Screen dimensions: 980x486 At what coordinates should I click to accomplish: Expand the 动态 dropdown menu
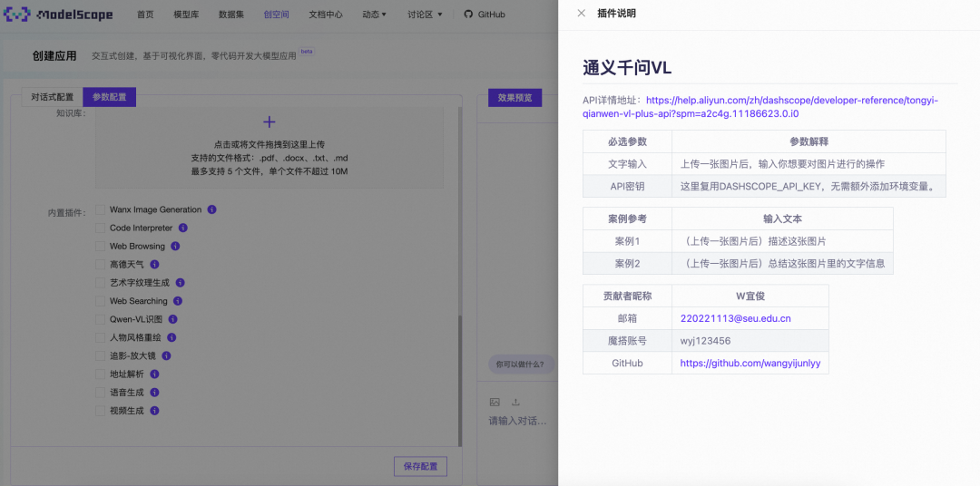point(375,15)
